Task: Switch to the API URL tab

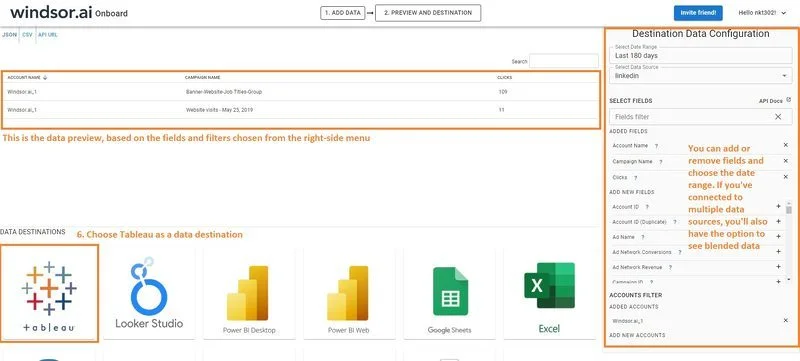Action: pos(48,35)
